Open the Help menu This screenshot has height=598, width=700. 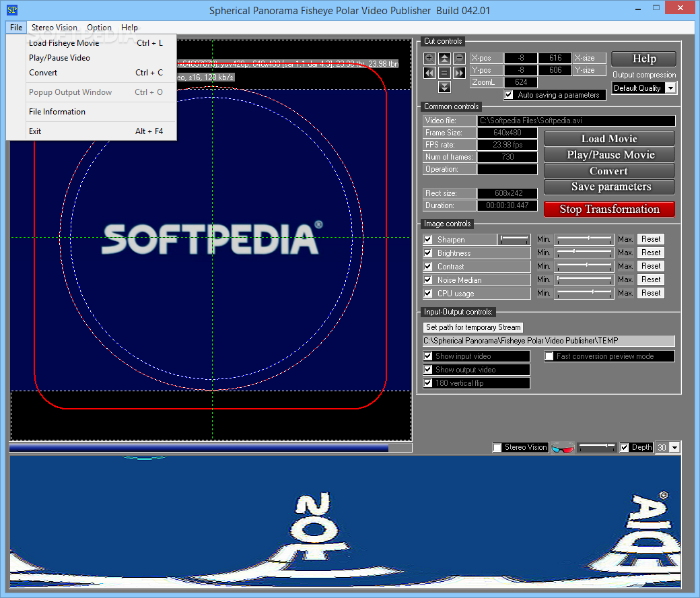[x=129, y=27]
